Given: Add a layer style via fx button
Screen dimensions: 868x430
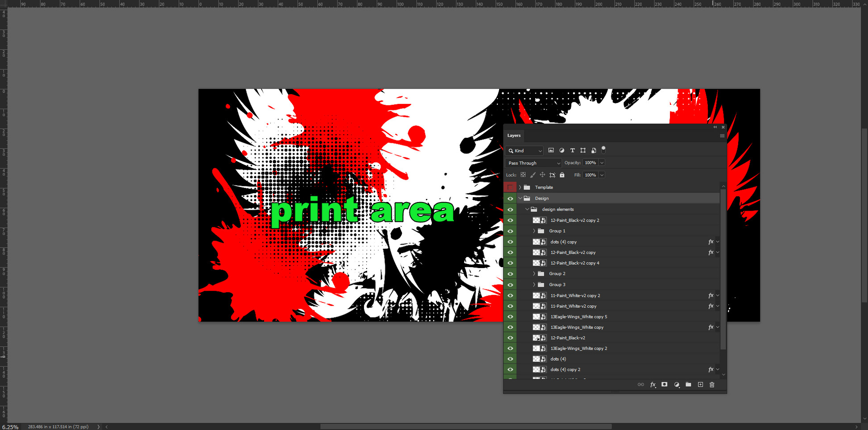Looking at the screenshot, I should click(653, 385).
